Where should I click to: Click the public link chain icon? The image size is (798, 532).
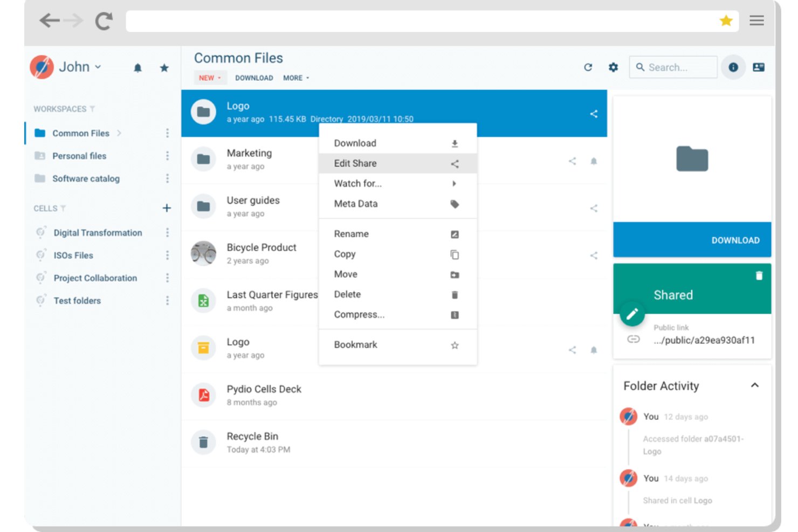pos(634,340)
